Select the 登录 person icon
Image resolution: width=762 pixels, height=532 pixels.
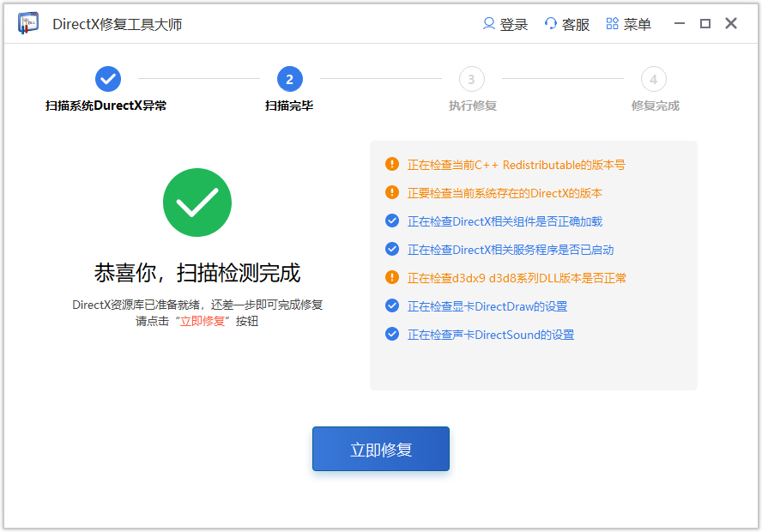click(489, 24)
